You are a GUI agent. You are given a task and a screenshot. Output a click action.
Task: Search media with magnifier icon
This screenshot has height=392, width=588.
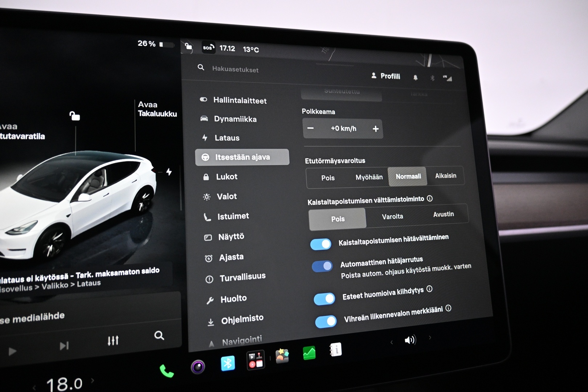click(159, 335)
